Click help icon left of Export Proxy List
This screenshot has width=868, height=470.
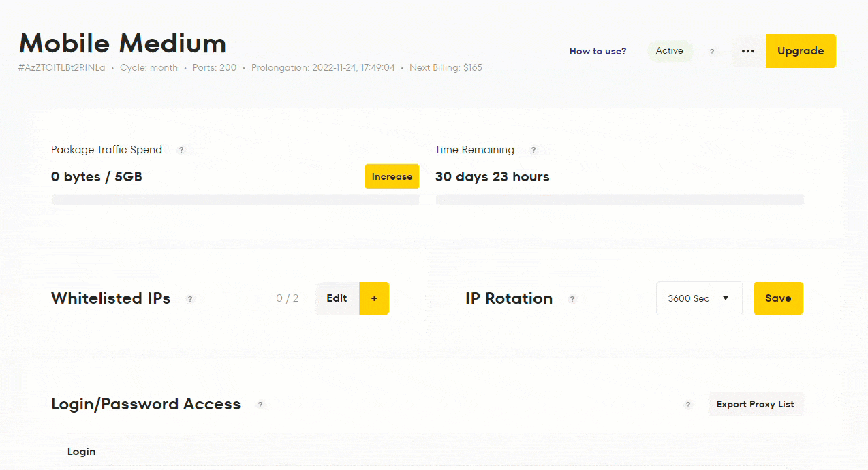tap(688, 405)
